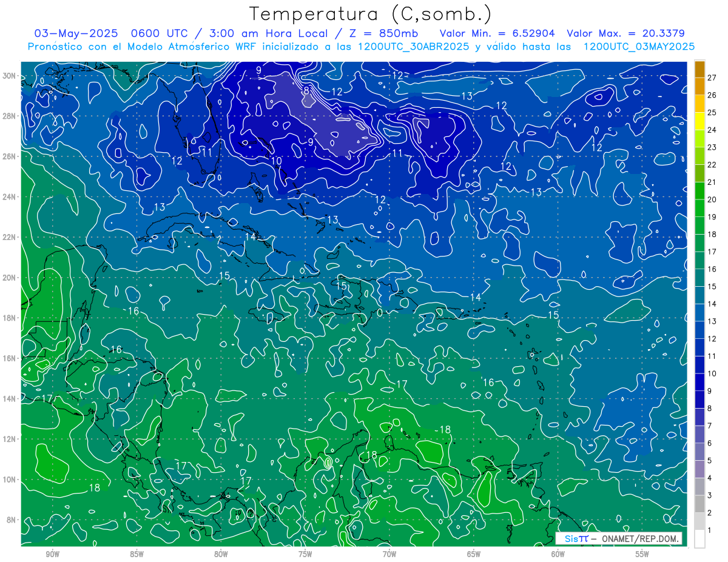Click the '1' label on the color scale
This screenshot has width=728, height=562.
[x=710, y=530]
